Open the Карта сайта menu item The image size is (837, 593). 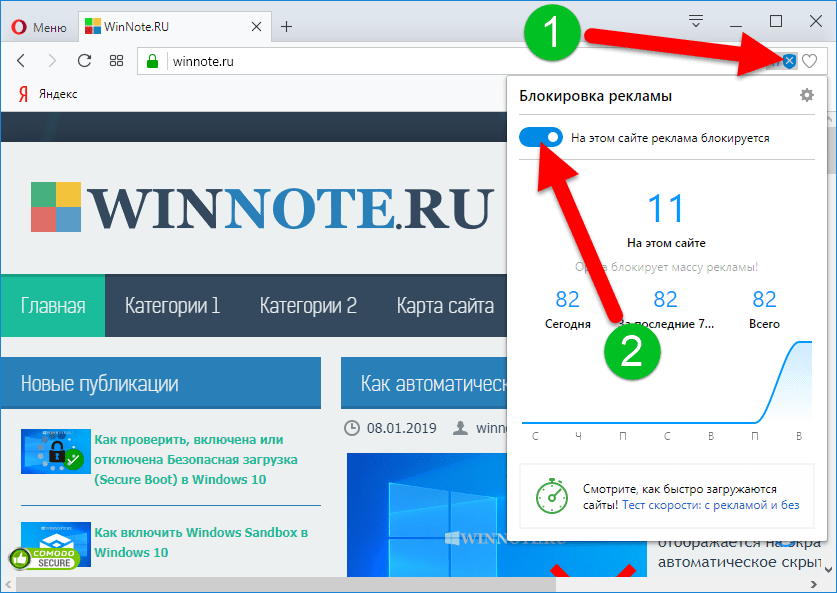click(445, 305)
